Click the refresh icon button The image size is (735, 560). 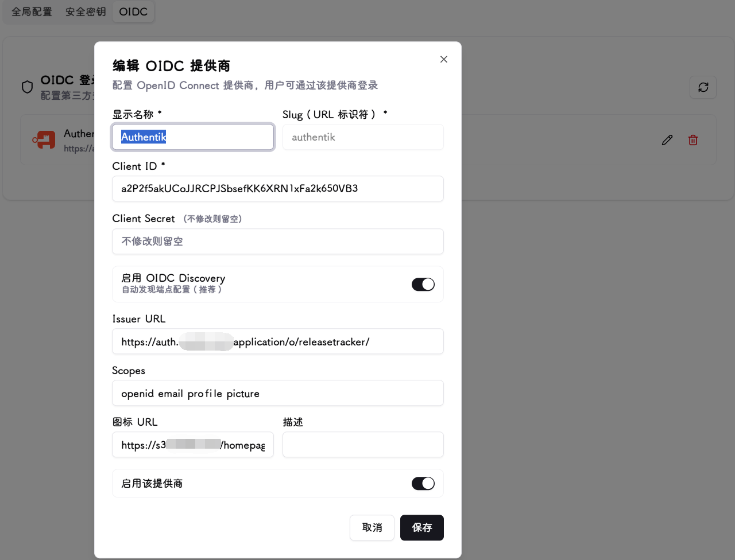point(703,87)
